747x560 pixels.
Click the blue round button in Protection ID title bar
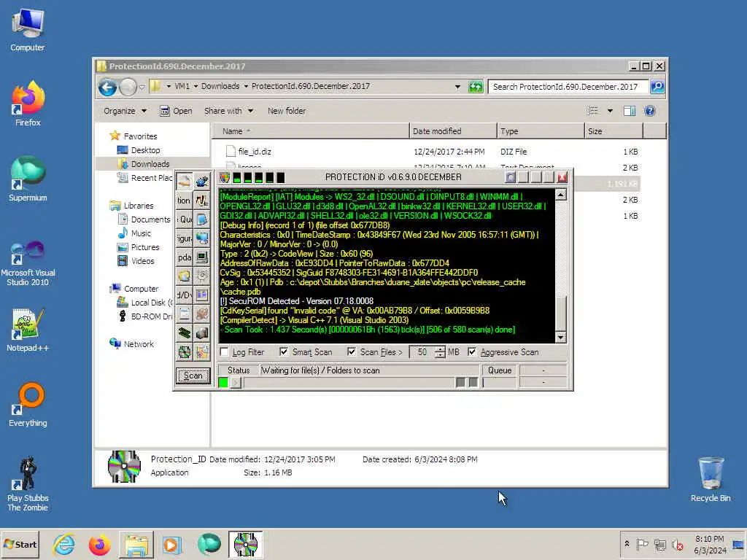pyautogui.click(x=510, y=177)
